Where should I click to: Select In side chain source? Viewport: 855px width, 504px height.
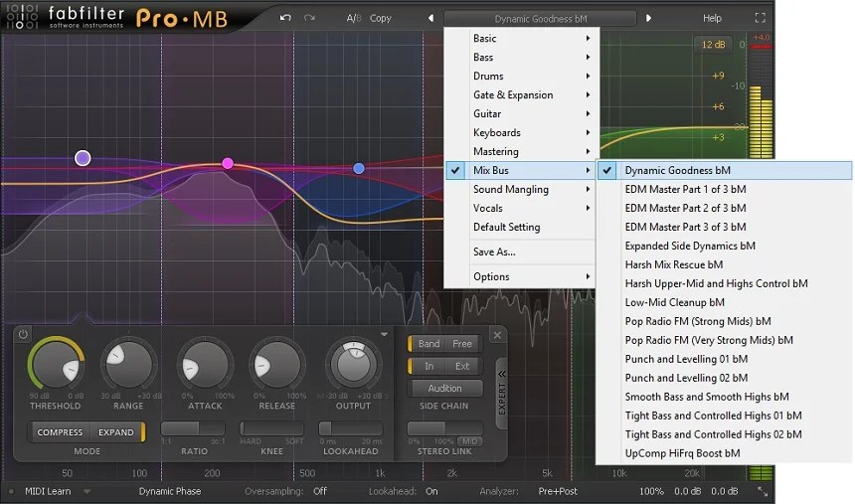click(x=428, y=366)
